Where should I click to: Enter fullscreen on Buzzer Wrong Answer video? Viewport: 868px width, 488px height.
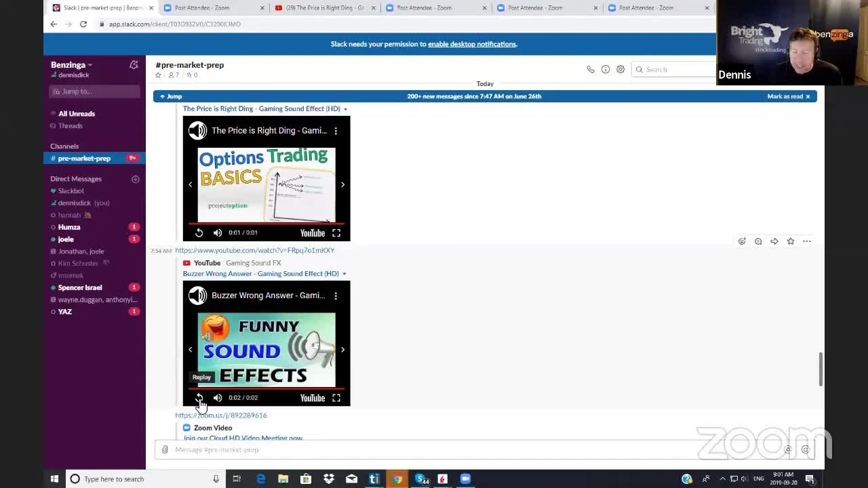pos(336,398)
